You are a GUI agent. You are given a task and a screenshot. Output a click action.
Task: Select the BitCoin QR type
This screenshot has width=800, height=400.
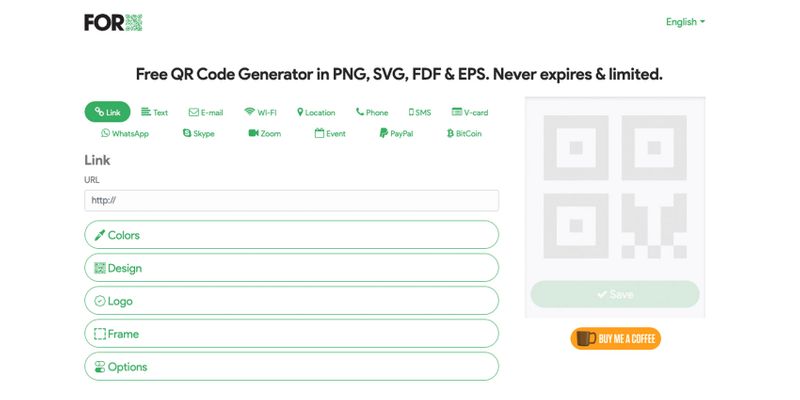462,133
